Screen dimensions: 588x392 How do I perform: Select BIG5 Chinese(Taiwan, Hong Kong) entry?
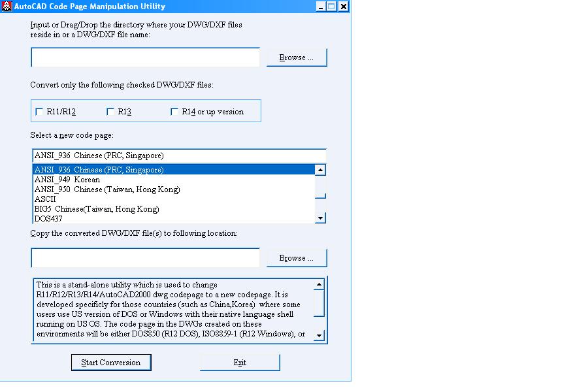click(174, 208)
